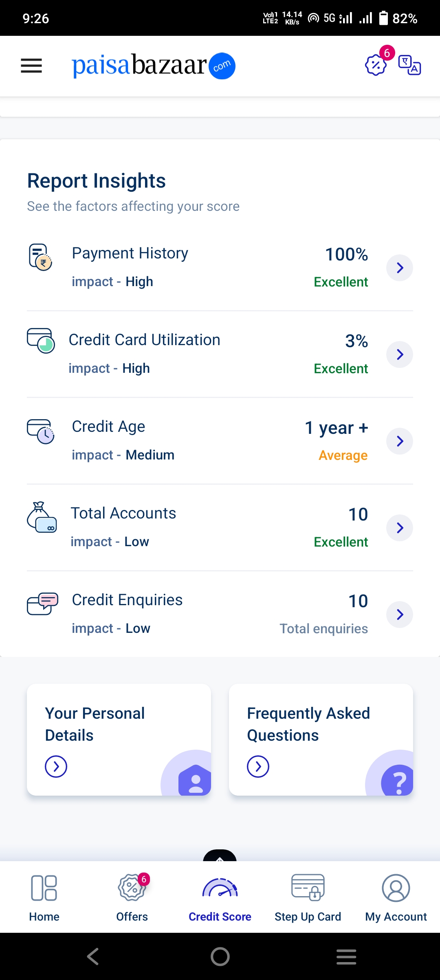This screenshot has height=980, width=440.
Task: Tap the Credit Enquiries chat icon
Action: 42,604
